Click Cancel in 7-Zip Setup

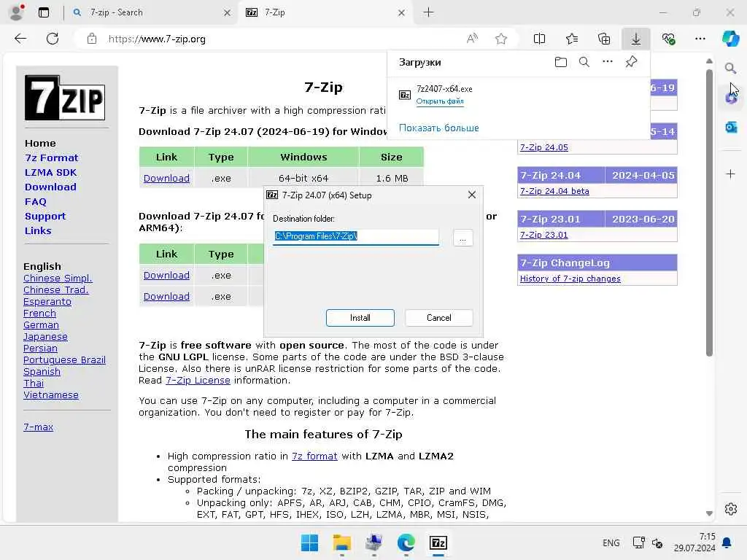[438, 318]
